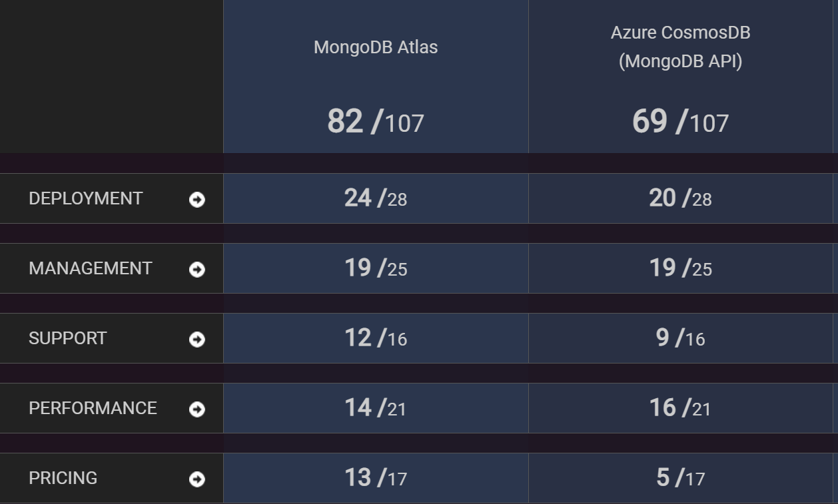Click the MongoDB Atlas total score 82/107
The height and width of the screenshot is (504, 838).
coord(376,122)
